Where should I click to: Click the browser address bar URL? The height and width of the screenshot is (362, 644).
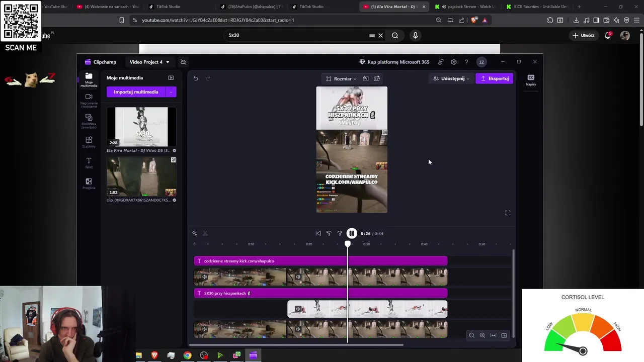click(x=218, y=20)
